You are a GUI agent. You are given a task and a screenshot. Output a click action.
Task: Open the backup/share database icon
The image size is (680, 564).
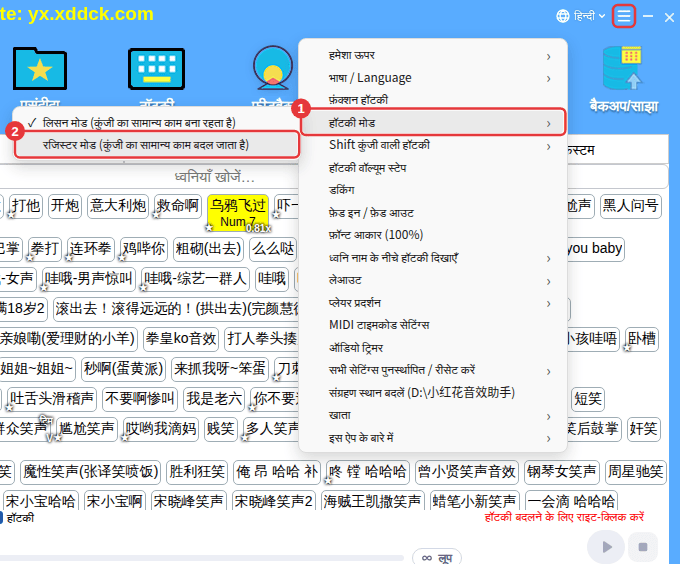623,68
